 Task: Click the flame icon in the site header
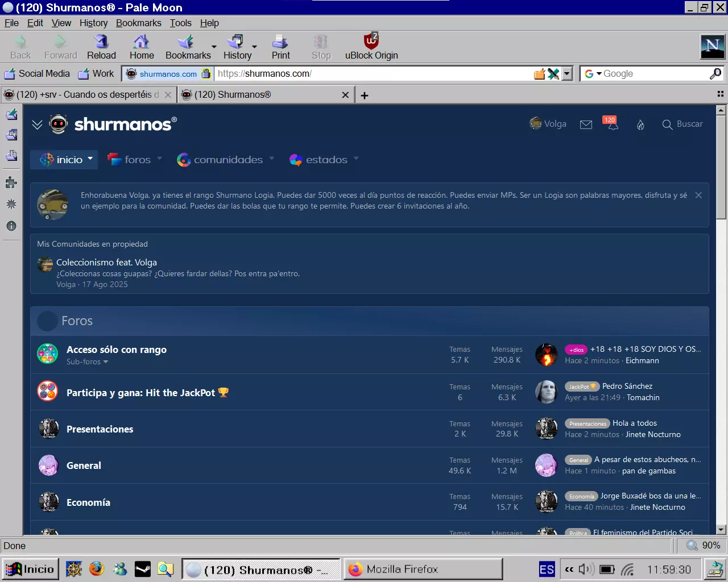[x=640, y=124]
